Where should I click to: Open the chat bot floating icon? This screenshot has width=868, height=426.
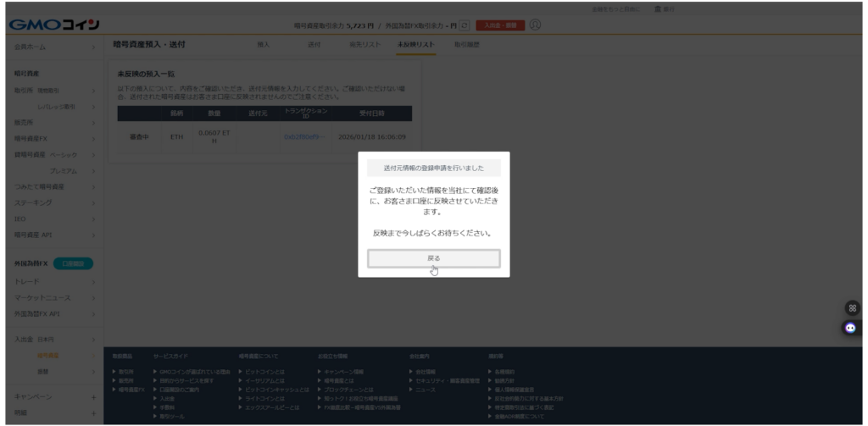[851, 328]
